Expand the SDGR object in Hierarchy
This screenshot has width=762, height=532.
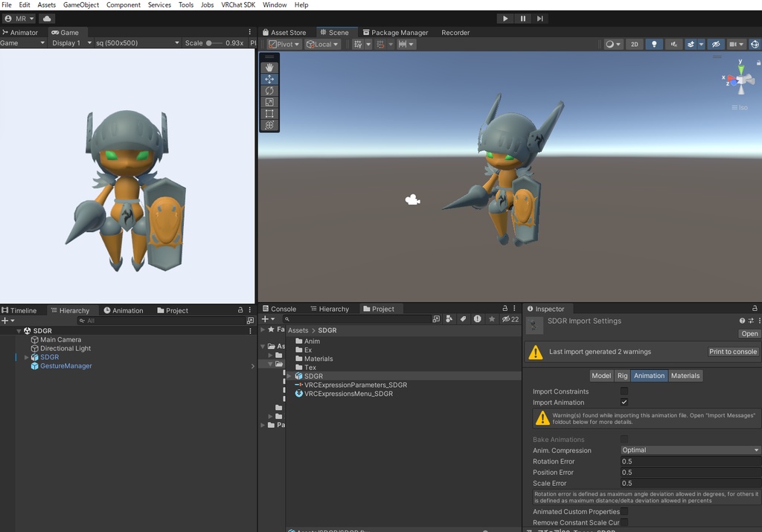click(x=27, y=357)
